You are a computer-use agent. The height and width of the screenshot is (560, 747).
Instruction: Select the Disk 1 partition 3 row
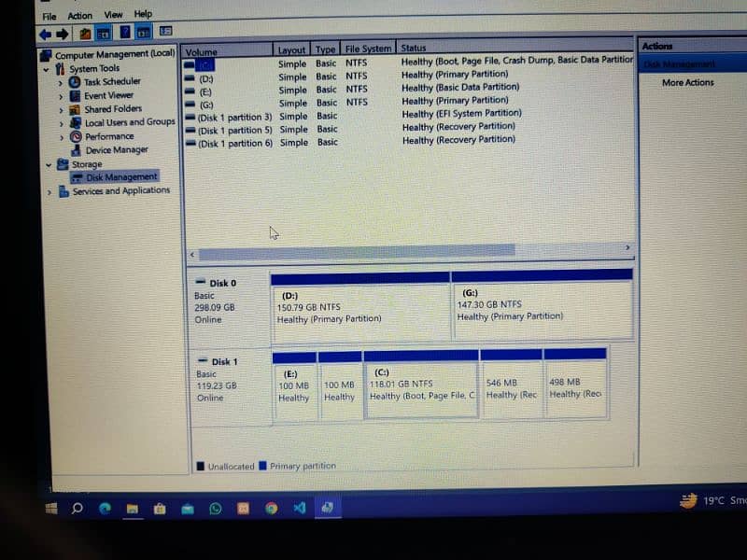[353, 116]
